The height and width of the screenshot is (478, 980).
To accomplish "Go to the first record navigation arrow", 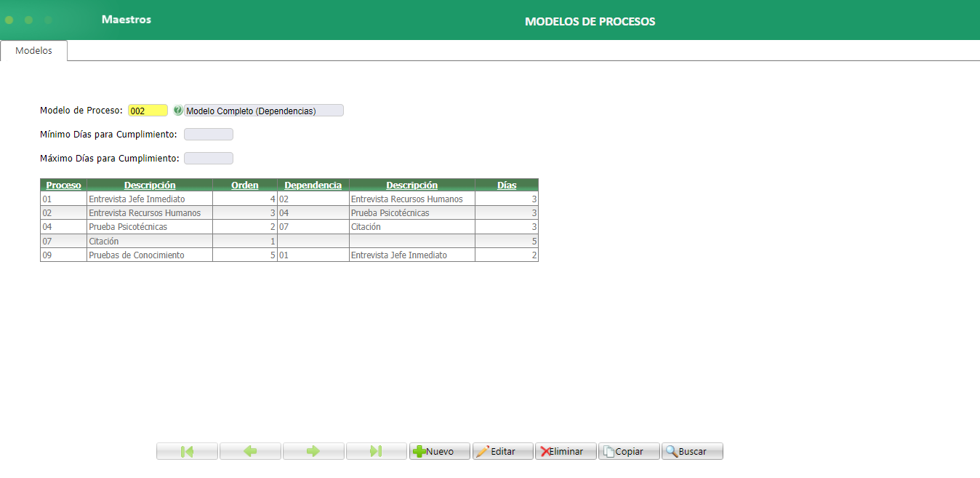I will click(x=187, y=451).
